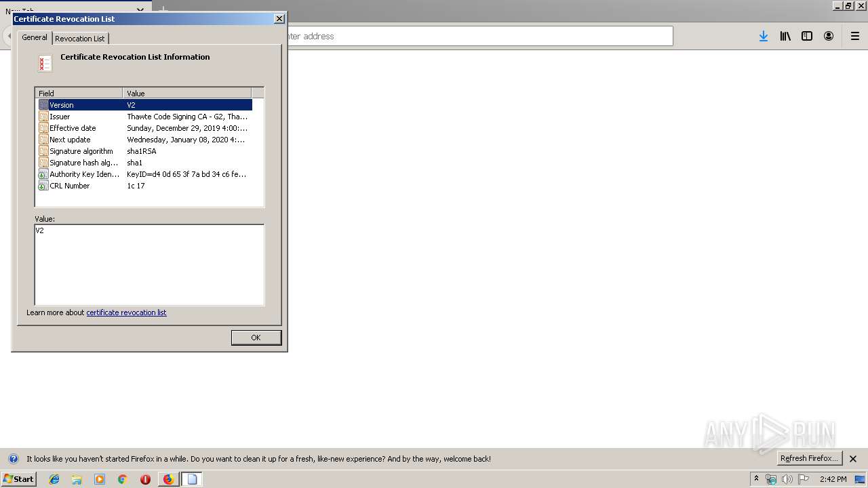Click the 1c 17 CRL number value

(136, 186)
